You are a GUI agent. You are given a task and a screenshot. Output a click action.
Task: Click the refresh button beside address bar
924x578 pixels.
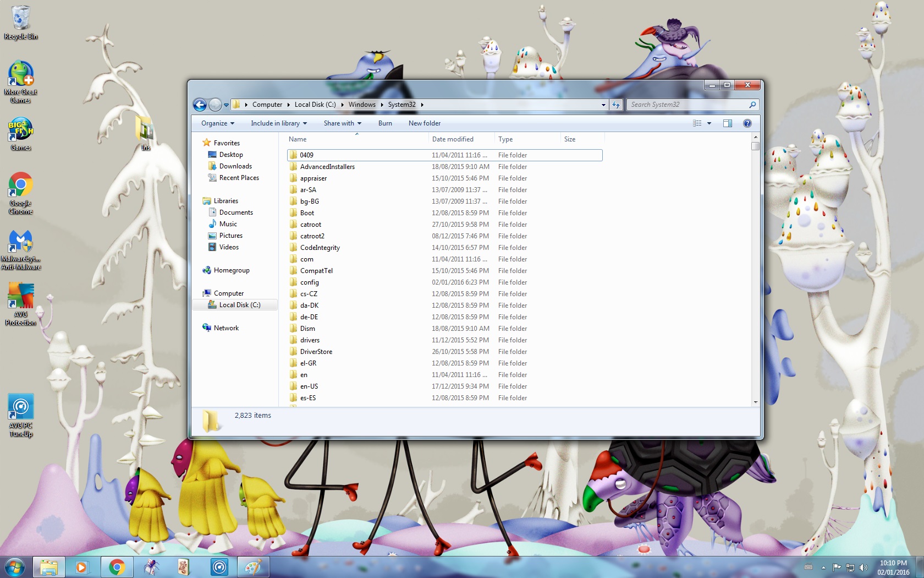pyautogui.click(x=616, y=105)
